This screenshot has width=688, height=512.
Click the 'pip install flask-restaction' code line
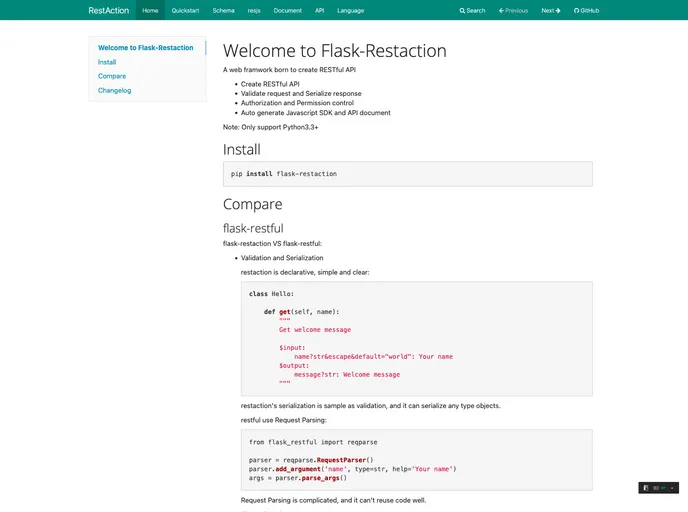click(x=284, y=174)
